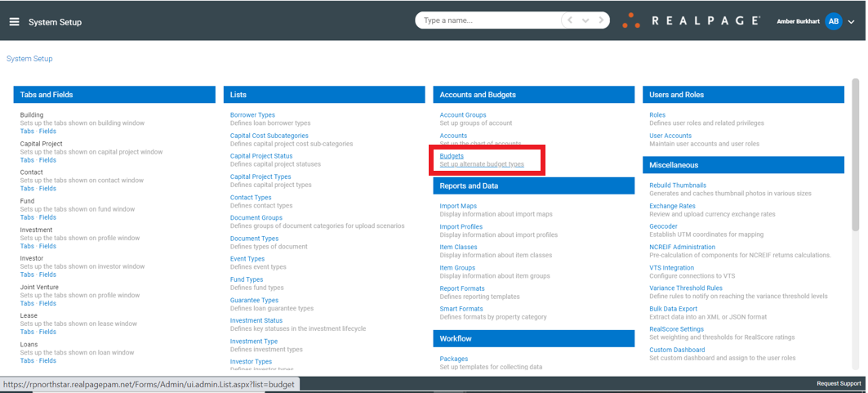Click the System Setup breadcrumb link

(x=29, y=59)
